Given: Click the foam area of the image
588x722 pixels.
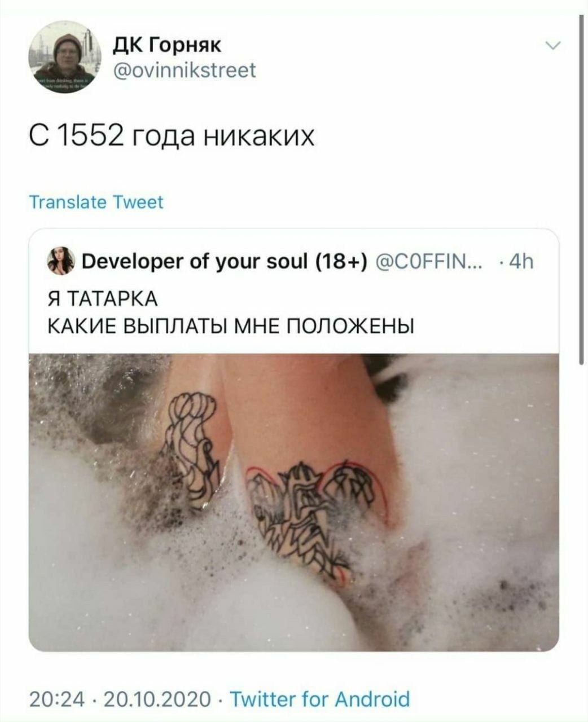Looking at the screenshot, I should click(480, 508).
